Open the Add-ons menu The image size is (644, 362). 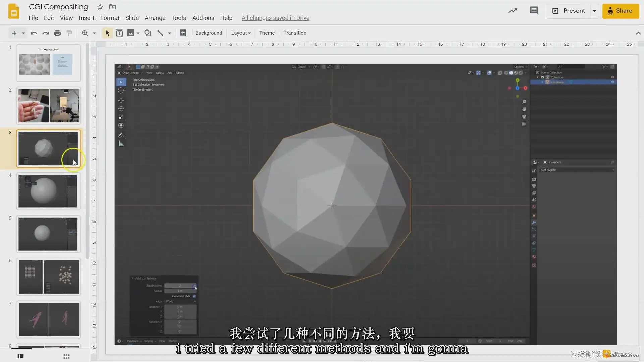pos(203,18)
